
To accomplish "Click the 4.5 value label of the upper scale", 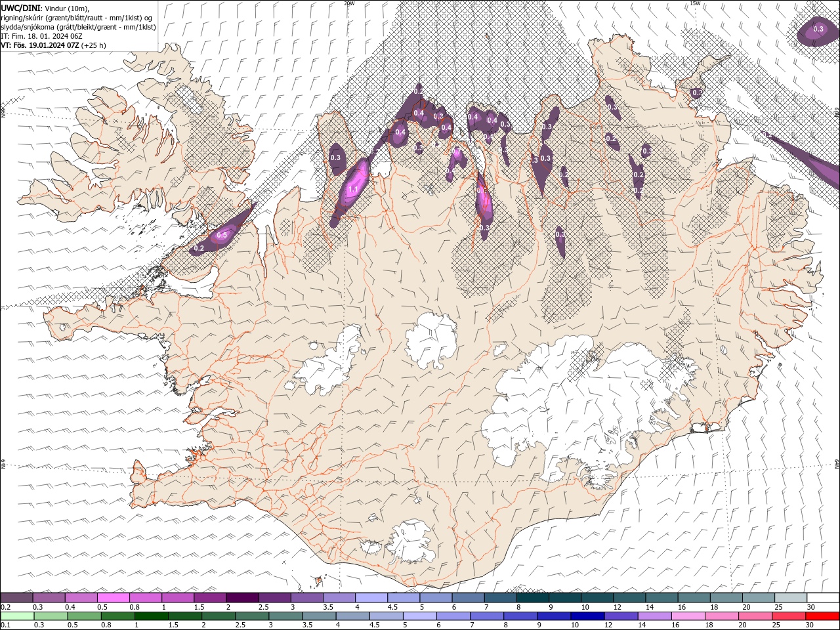I will (392, 607).
